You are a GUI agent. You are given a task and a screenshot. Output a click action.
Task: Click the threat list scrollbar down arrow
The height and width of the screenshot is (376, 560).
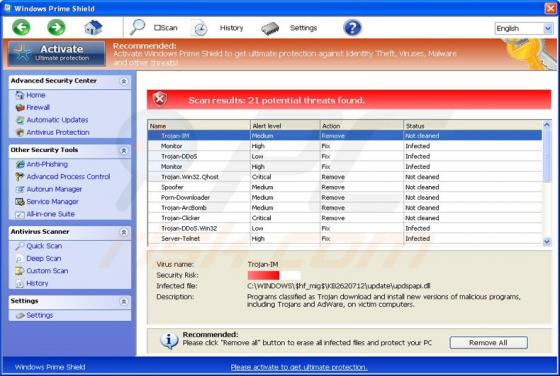[x=547, y=242]
